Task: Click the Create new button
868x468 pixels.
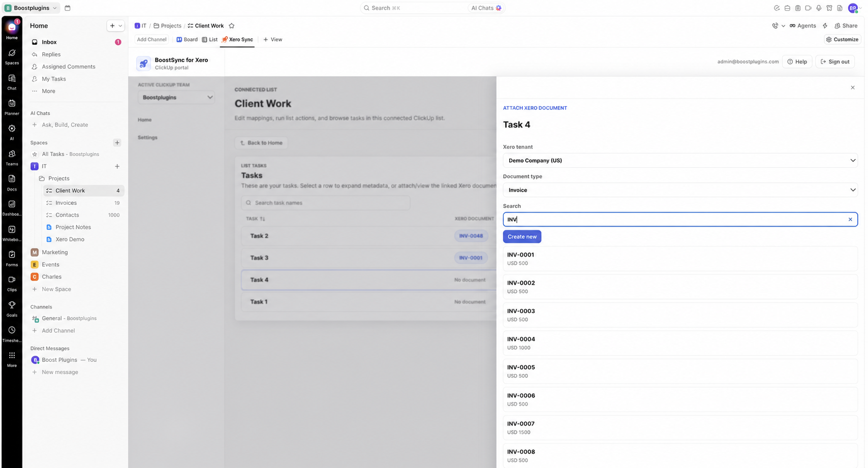Action: tap(522, 237)
